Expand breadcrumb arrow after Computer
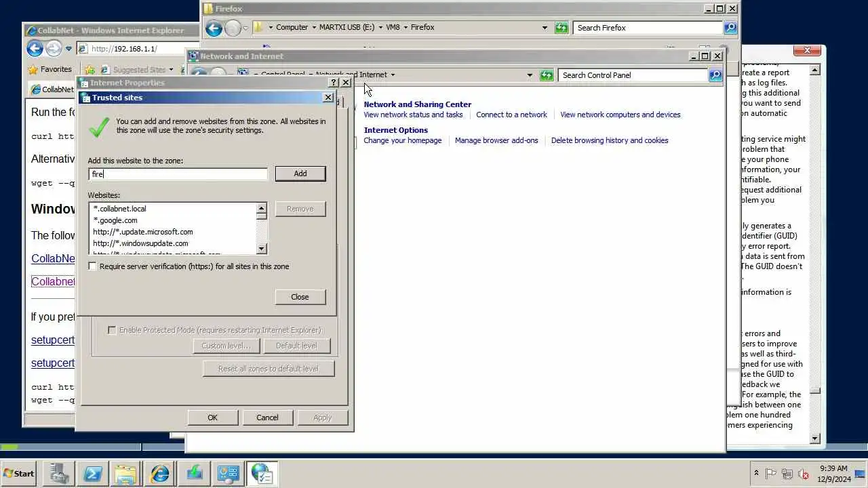The width and height of the screenshot is (868, 488). (314, 28)
